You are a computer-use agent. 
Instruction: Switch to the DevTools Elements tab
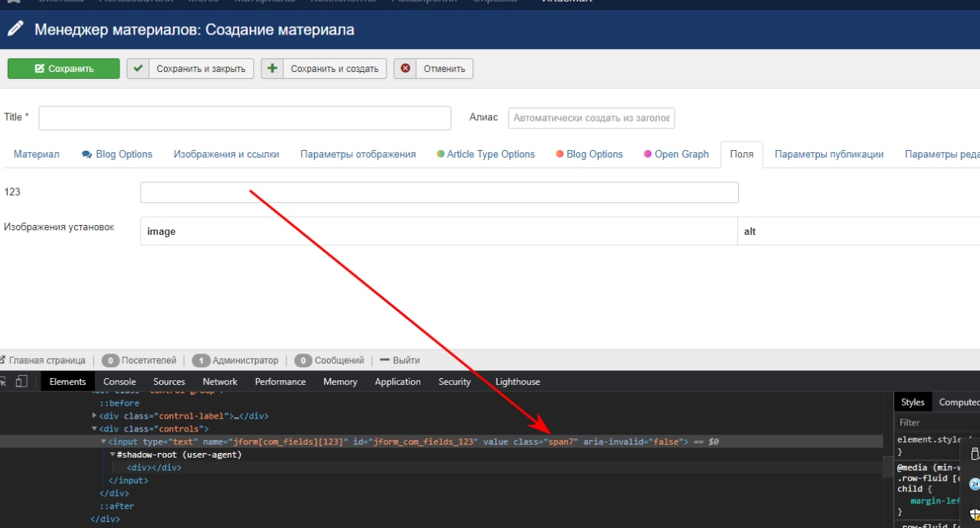point(67,382)
